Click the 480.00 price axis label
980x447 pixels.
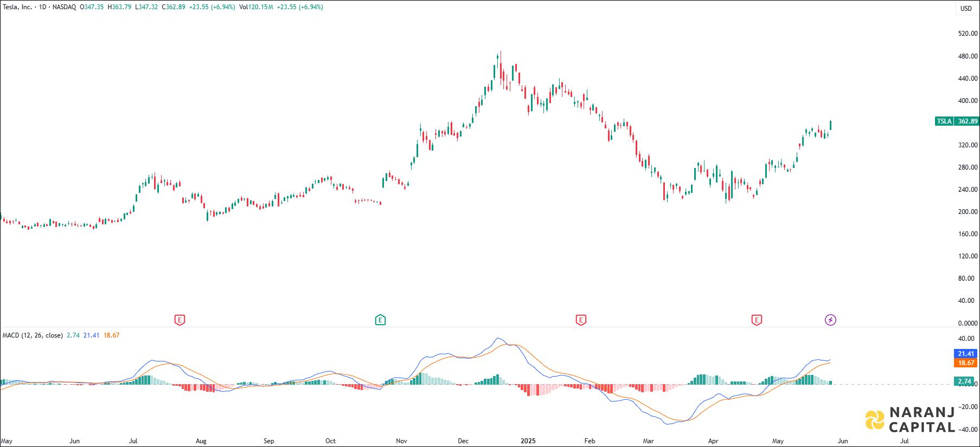968,56
